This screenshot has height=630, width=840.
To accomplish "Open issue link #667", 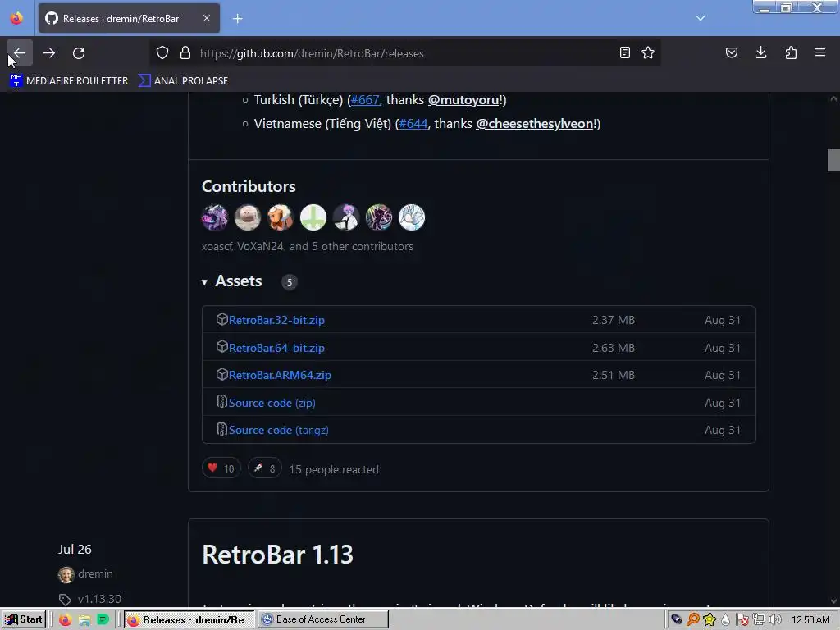I will (365, 100).
